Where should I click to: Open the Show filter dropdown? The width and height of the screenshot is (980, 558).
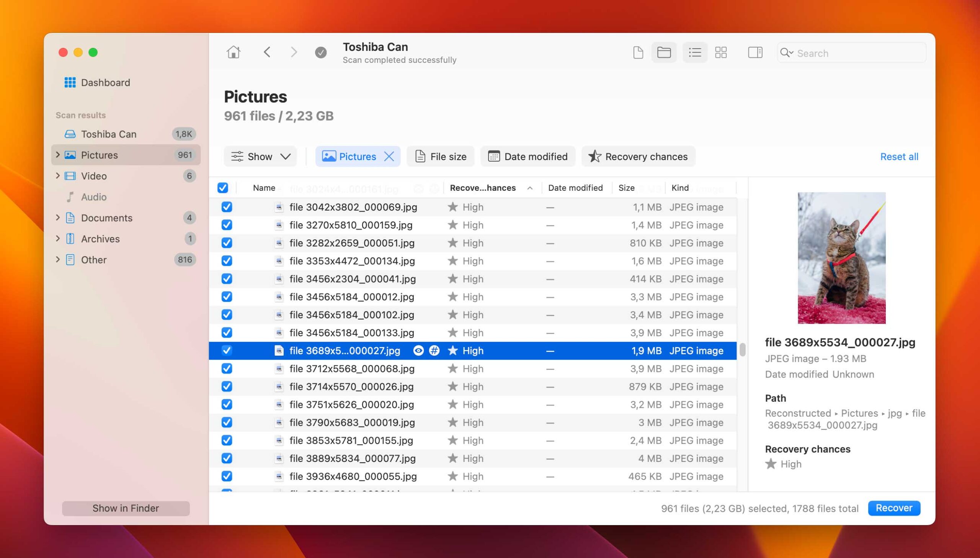click(260, 156)
